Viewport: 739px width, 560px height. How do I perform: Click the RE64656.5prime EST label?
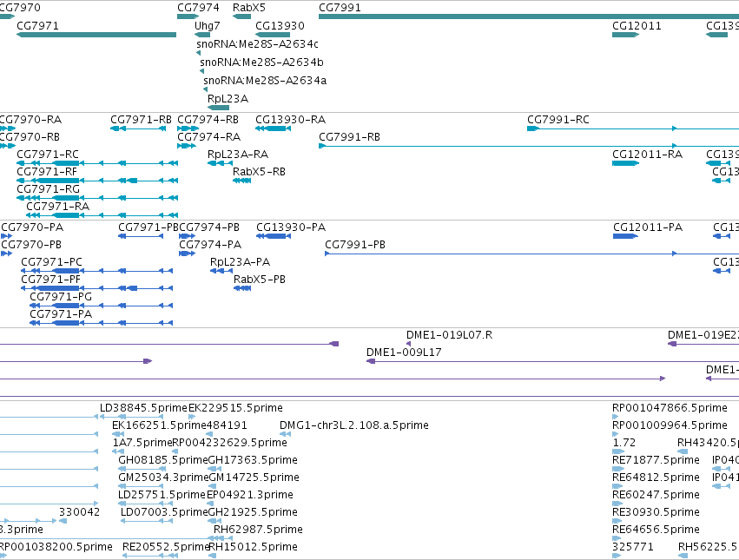(656, 530)
